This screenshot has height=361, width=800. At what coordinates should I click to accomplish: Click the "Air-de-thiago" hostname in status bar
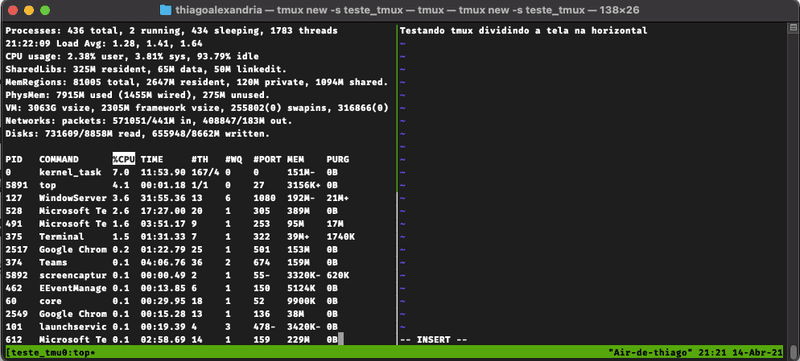[x=652, y=352]
